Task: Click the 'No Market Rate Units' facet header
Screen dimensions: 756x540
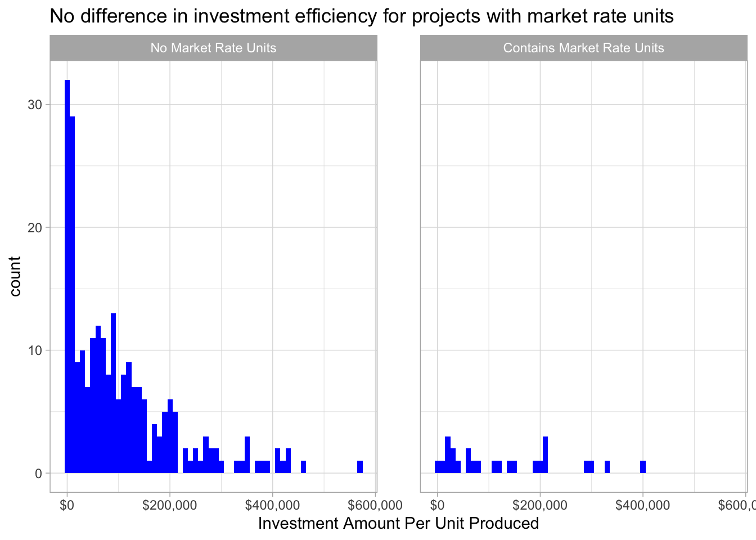Action: [x=213, y=48]
